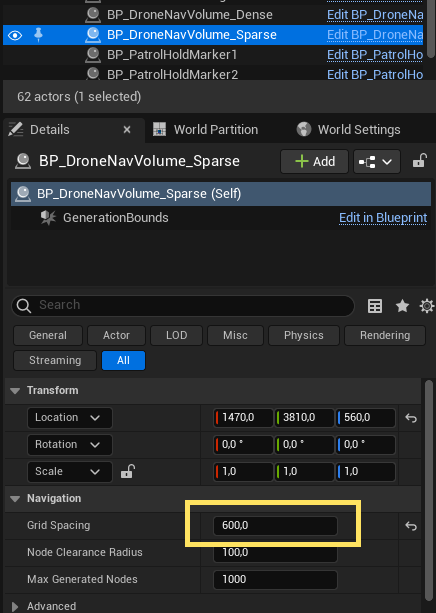Open the Rotation type dropdown
436x613 pixels.
click(70, 445)
